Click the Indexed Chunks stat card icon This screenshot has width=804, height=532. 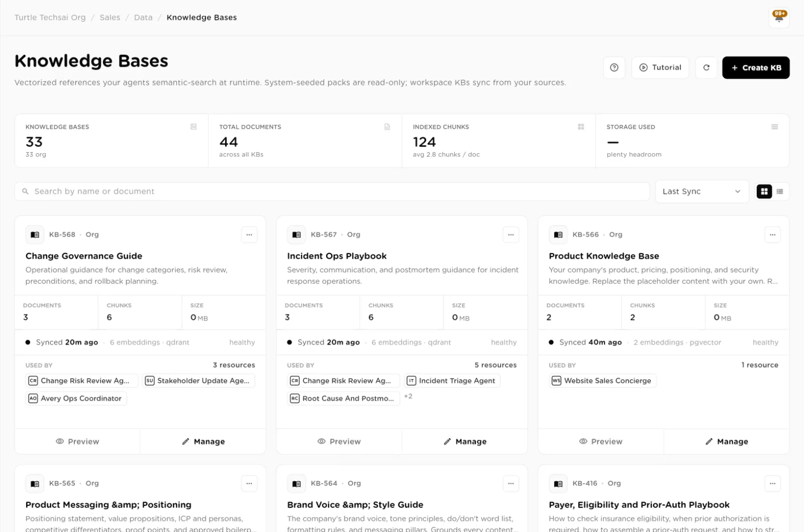(581, 127)
